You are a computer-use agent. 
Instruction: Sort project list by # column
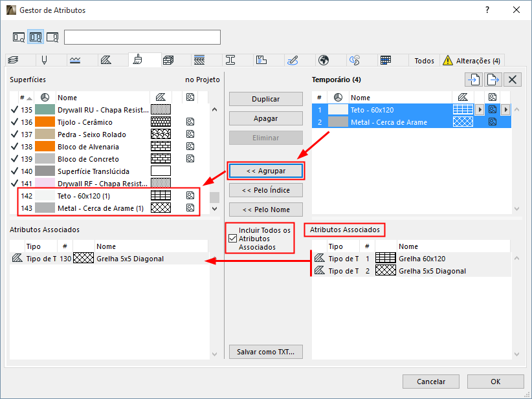pos(26,98)
